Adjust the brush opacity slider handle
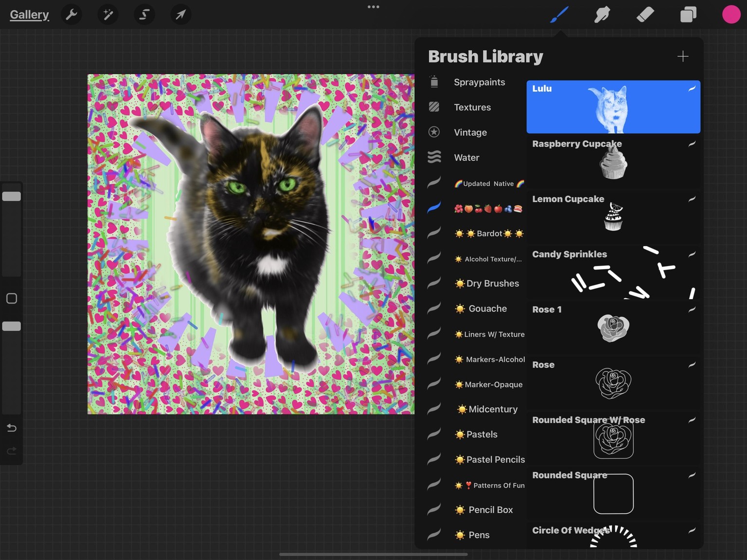Screen dimensions: 747x560 tap(12, 326)
